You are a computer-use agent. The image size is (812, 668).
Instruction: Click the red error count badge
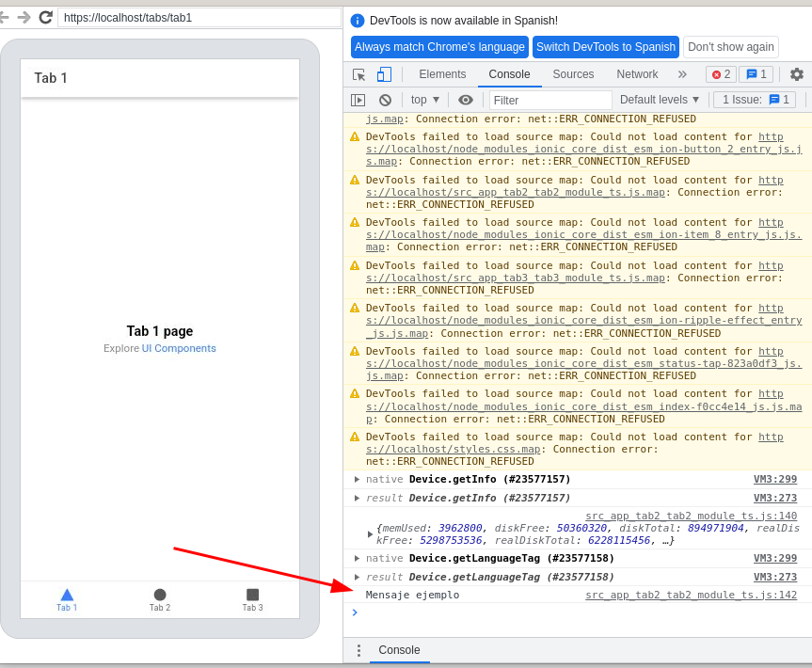[721, 74]
